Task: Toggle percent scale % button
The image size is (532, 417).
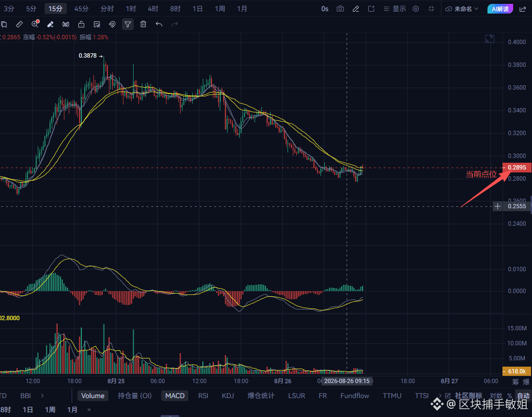Action: coord(509,396)
